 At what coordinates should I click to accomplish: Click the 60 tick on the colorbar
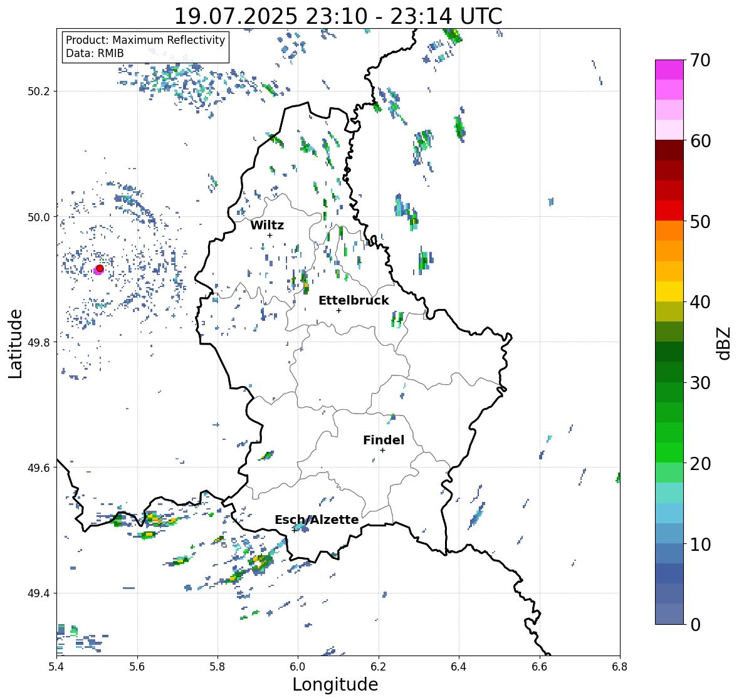coord(700,141)
